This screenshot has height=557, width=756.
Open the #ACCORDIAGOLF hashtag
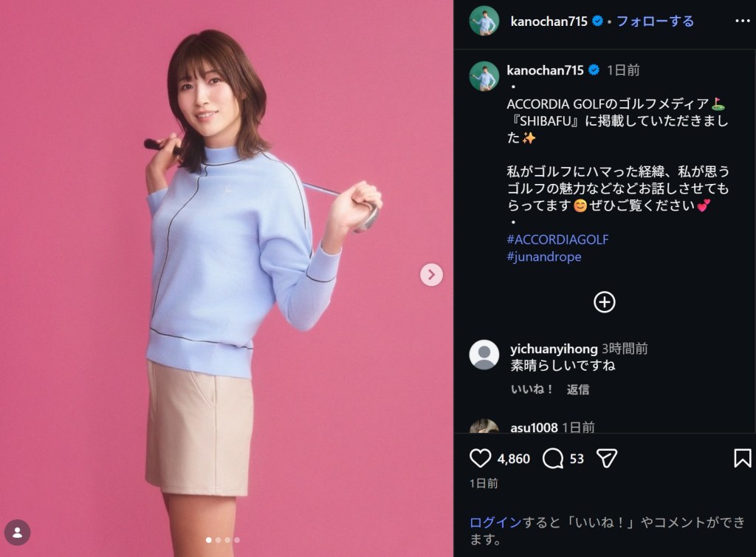click(x=557, y=239)
